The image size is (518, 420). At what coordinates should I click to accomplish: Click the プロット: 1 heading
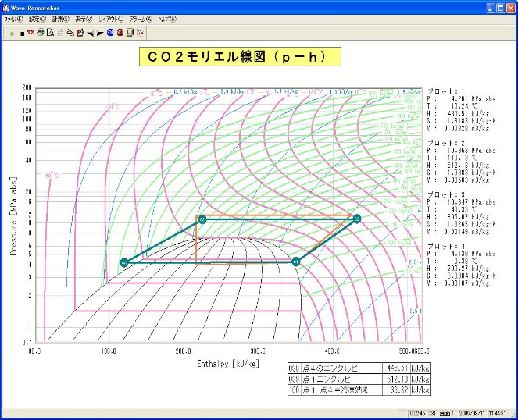click(446, 91)
